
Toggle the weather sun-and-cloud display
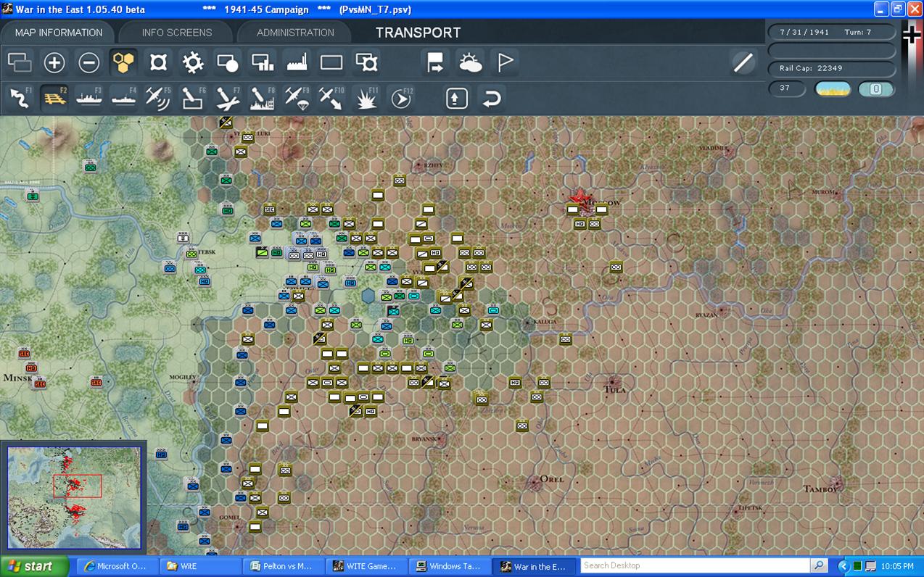(x=470, y=63)
